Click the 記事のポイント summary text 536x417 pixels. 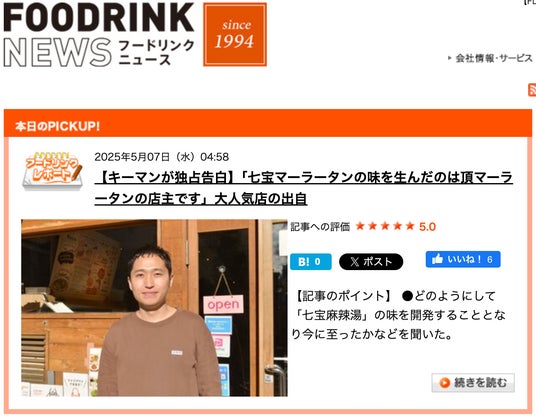pyautogui.click(x=398, y=315)
